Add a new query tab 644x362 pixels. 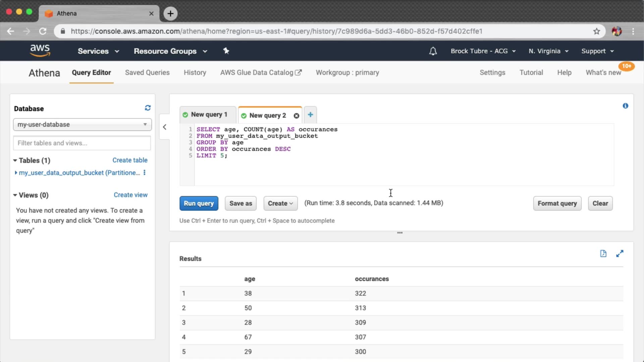pyautogui.click(x=310, y=115)
